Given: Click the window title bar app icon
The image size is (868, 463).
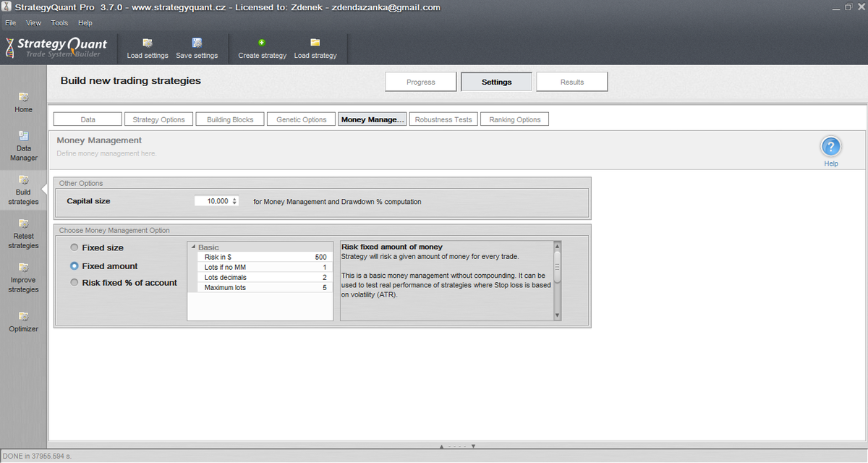Looking at the screenshot, I should [x=7, y=7].
